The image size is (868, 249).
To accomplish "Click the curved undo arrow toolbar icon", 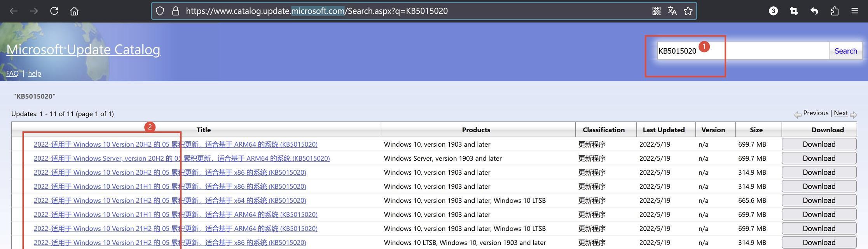I will click(x=814, y=11).
